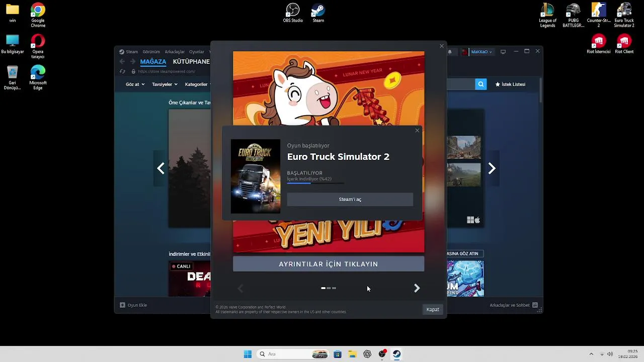Click the store carousel right arrow
Screen dimensions: 644x362
tap(492, 168)
